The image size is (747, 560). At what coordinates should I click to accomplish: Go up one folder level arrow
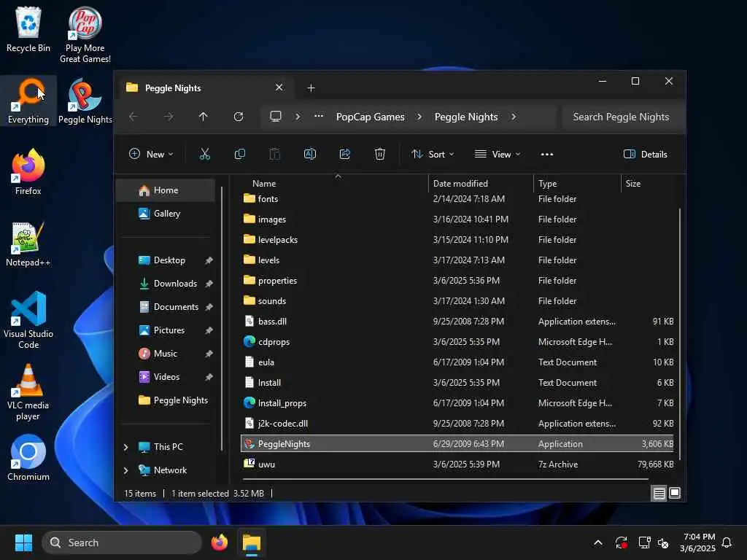pos(204,117)
